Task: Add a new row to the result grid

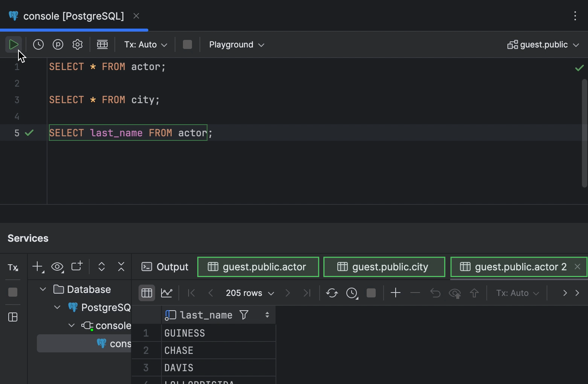Action: [395, 293]
